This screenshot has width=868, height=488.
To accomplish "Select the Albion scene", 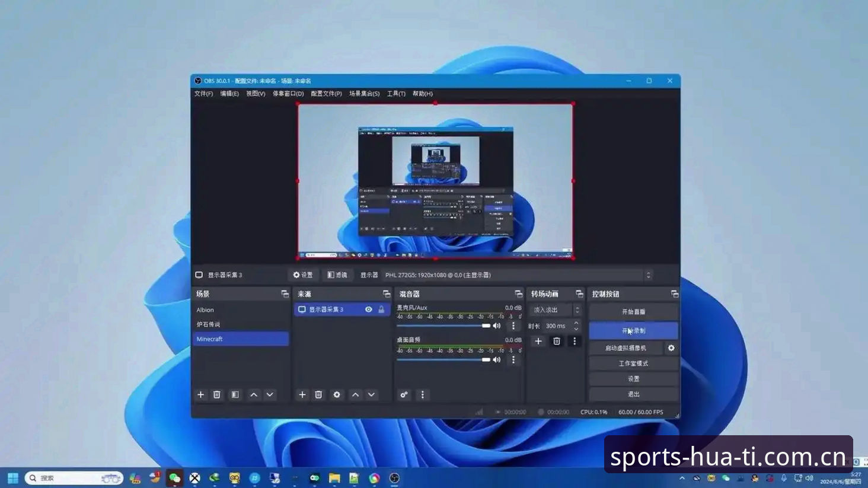I will (241, 310).
